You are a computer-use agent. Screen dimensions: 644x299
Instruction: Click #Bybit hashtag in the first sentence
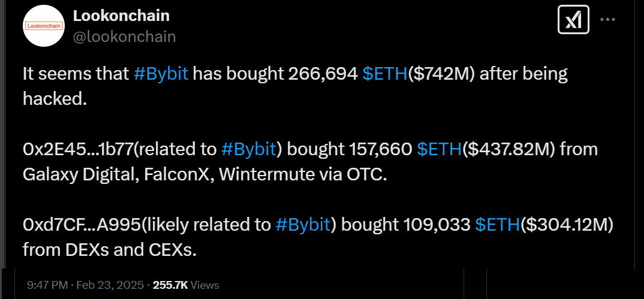pyautogui.click(x=161, y=75)
